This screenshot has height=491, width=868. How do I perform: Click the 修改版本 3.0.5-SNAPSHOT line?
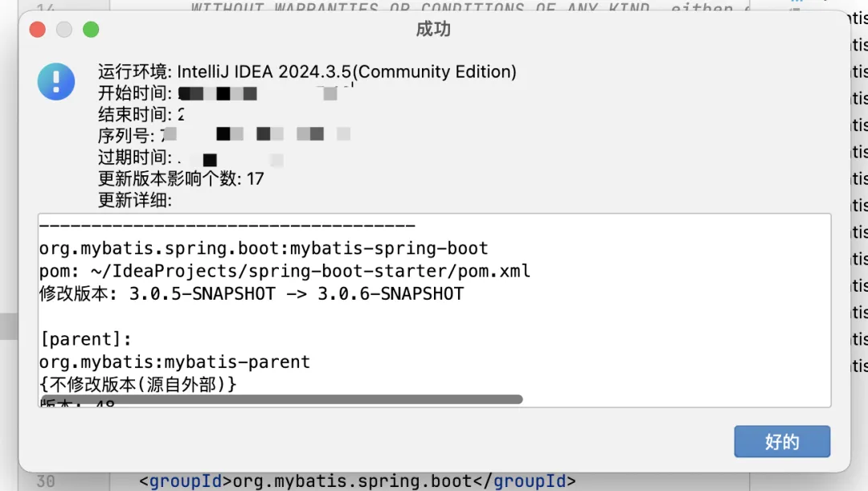coord(252,294)
